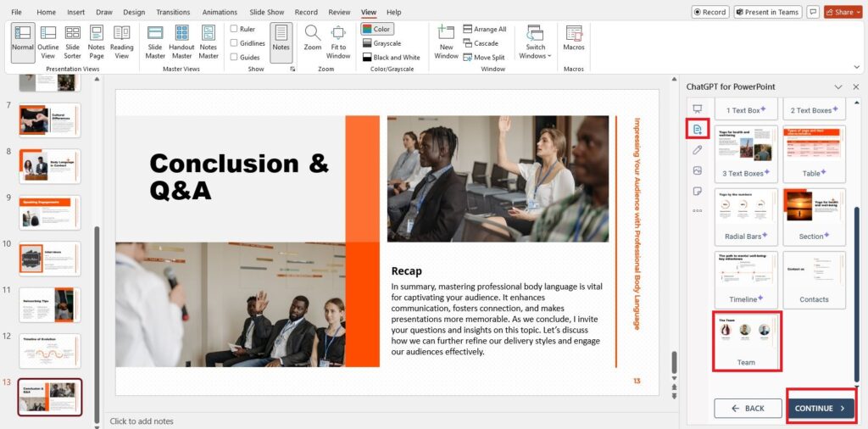Click Present in Teams
This screenshot has height=429, width=868.
click(x=768, y=12)
